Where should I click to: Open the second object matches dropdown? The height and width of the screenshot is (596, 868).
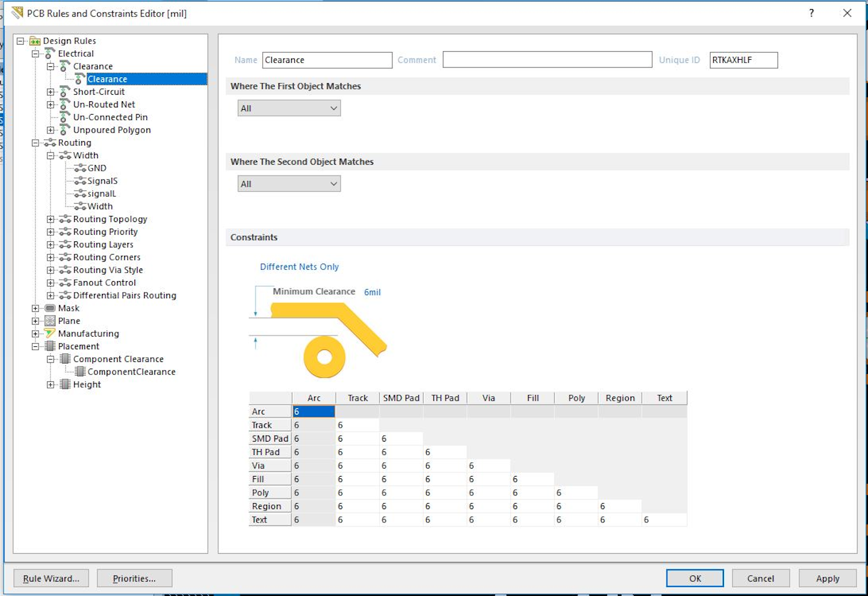289,184
